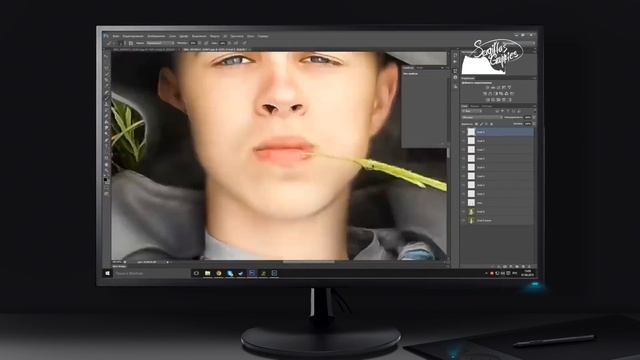Toggle visibility of third layer from top

point(464,149)
